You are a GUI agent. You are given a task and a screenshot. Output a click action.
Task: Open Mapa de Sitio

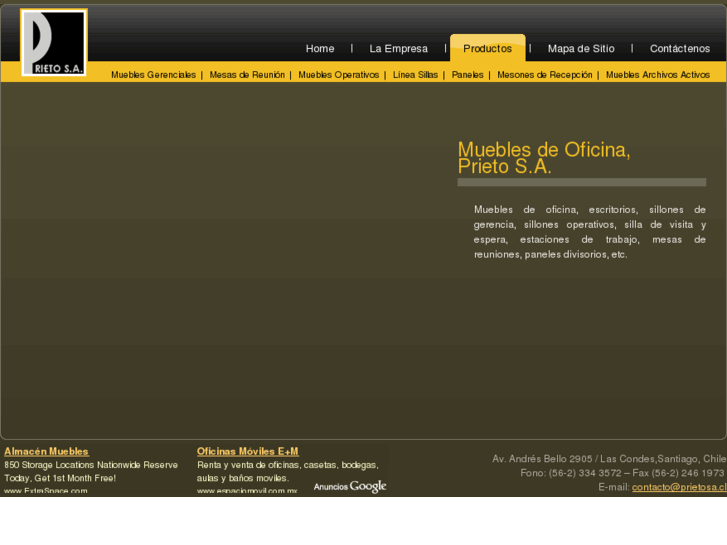(581, 49)
